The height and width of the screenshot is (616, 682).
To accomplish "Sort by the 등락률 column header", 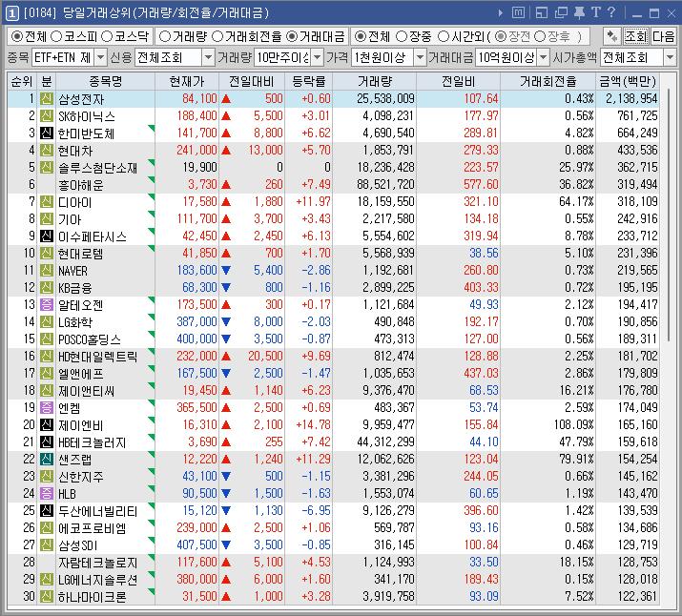I will [x=308, y=81].
